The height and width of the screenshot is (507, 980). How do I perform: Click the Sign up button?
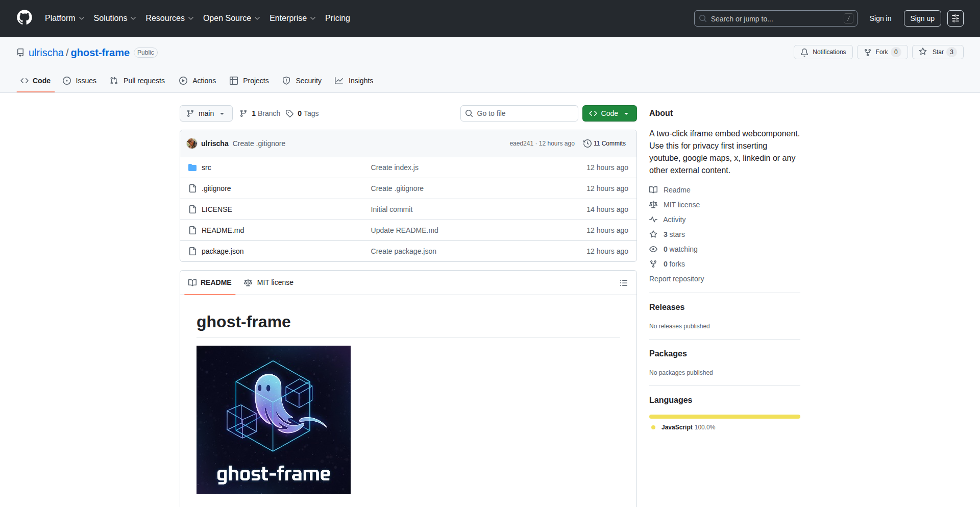coord(922,18)
